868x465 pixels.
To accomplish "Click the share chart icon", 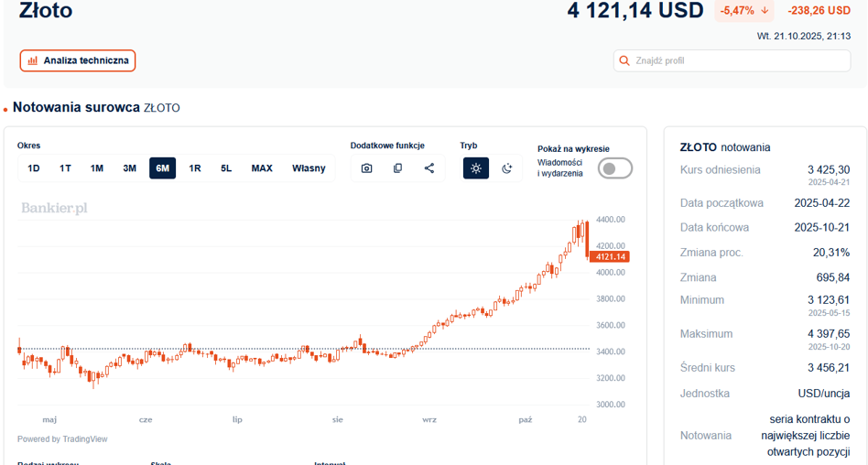I will (429, 168).
